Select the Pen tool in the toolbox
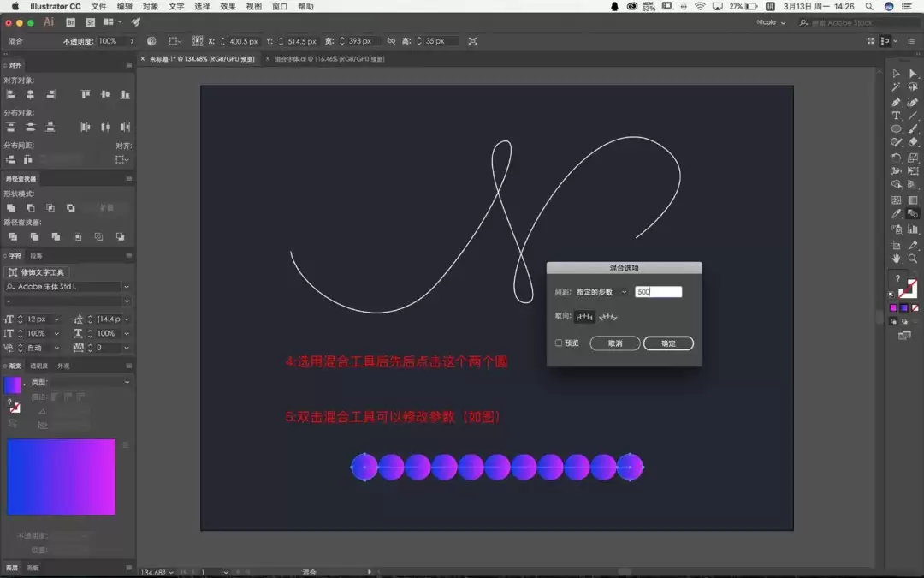924x578 pixels. pyautogui.click(x=896, y=102)
